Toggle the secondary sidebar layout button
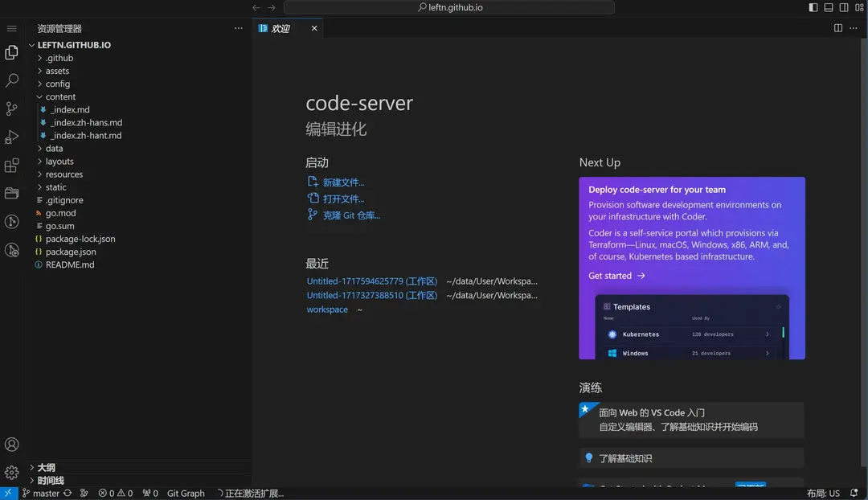Screen dimensions: 868x500 (844, 7)
